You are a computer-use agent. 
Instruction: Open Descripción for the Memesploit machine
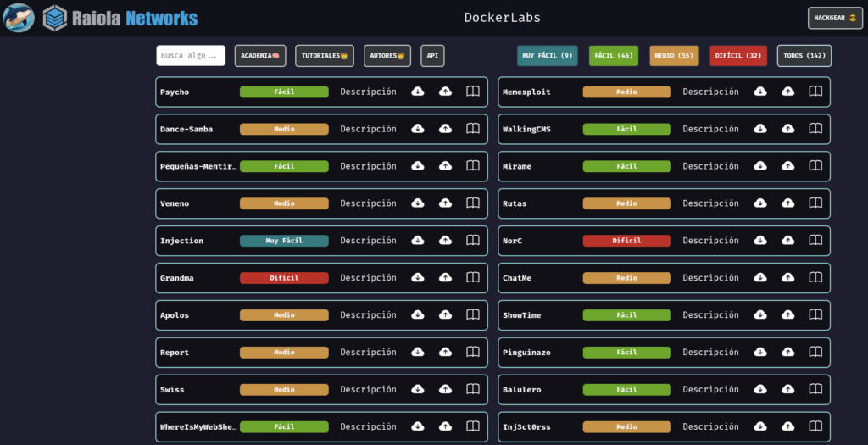click(711, 92)
